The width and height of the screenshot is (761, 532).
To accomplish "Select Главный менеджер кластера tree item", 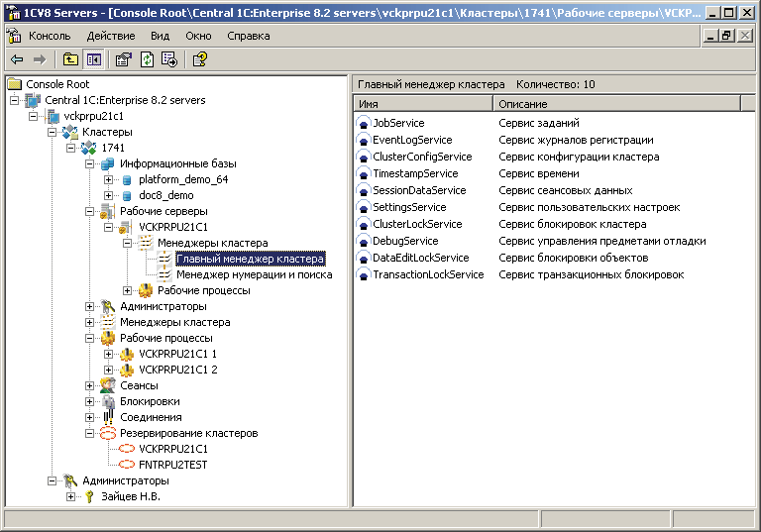I will point(250,260).
